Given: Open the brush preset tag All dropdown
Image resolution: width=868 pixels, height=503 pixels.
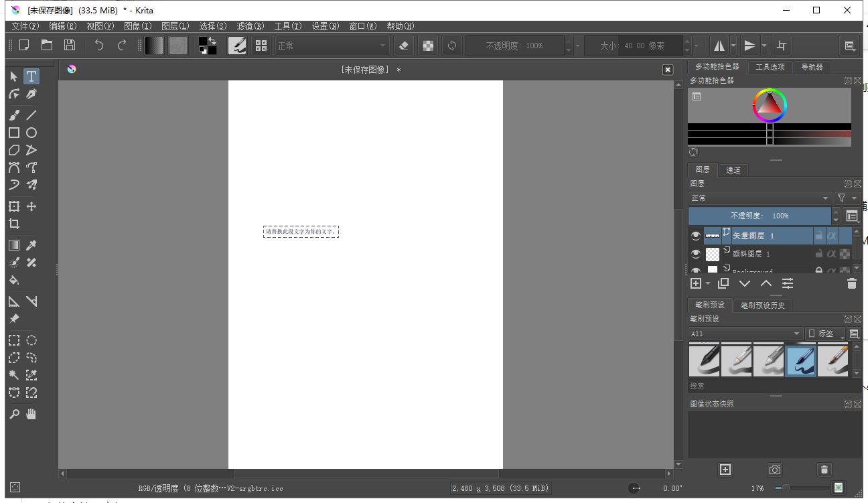Looking at the screenshot, I should 745,334.
